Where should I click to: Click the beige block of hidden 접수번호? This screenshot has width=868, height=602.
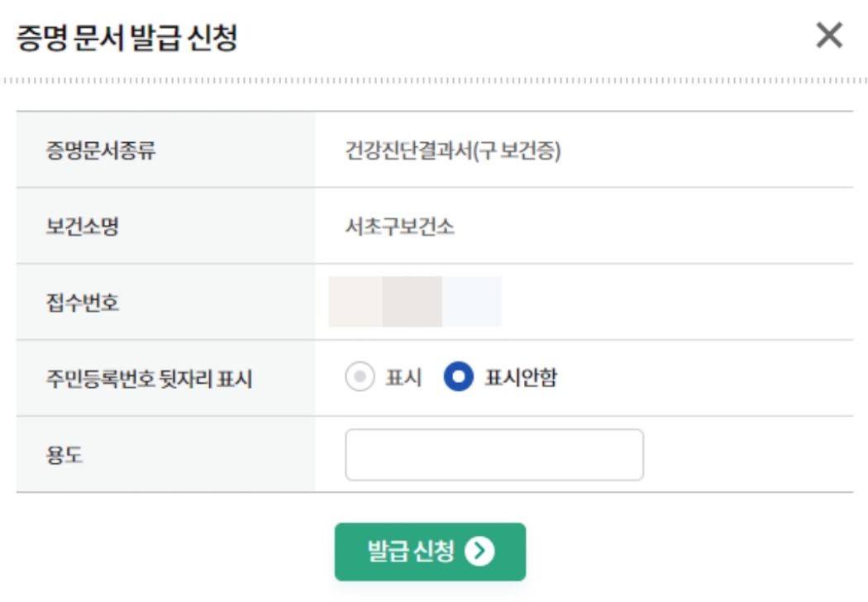[x=355, y=302]
